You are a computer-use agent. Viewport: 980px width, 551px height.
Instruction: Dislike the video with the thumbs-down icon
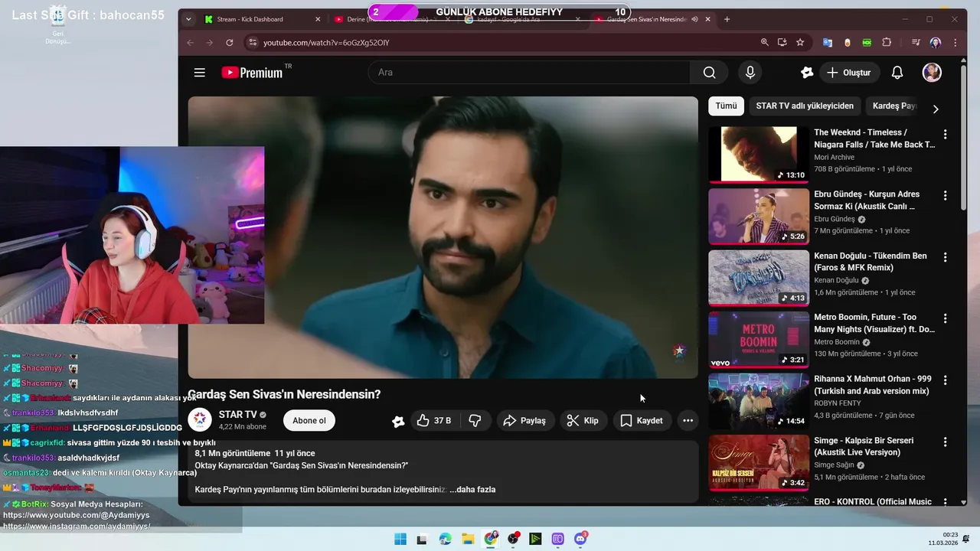coord(475,420)
